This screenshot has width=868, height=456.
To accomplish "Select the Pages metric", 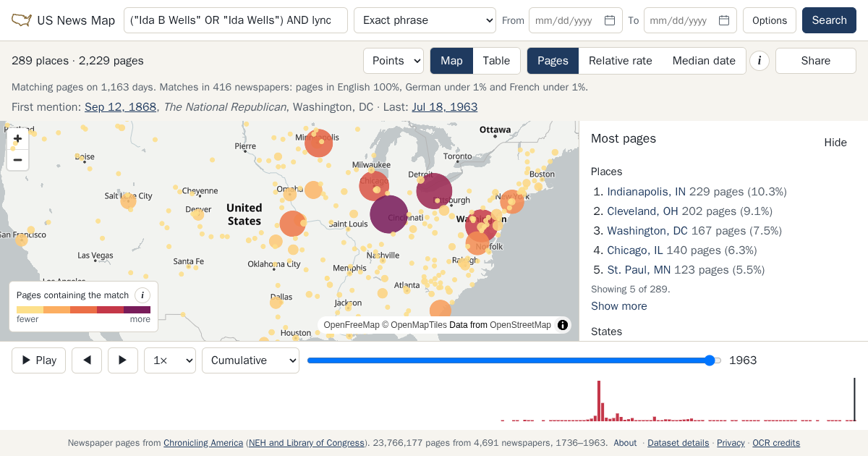I will pos(553,61).
